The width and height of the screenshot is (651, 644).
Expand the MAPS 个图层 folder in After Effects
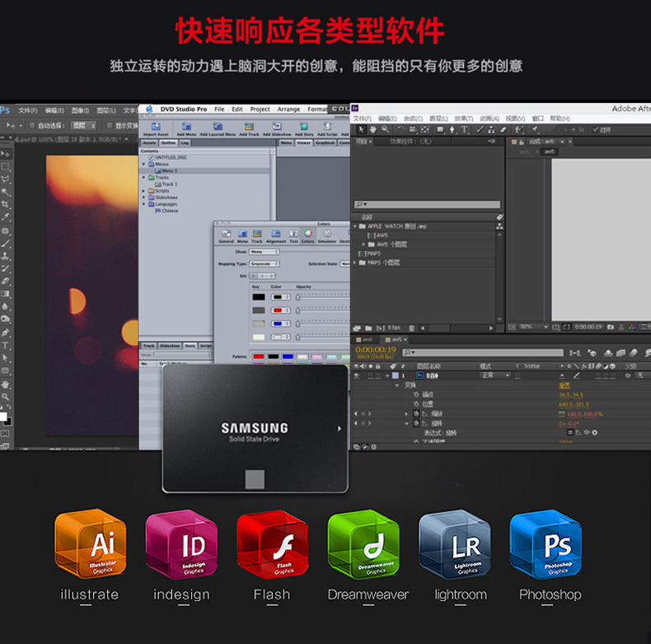point(355,263)
